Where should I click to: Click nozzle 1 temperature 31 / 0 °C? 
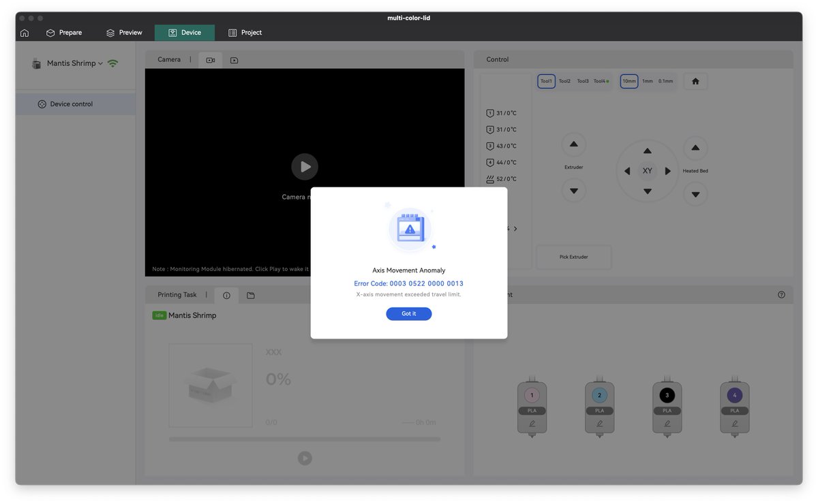tap(502, 113)
